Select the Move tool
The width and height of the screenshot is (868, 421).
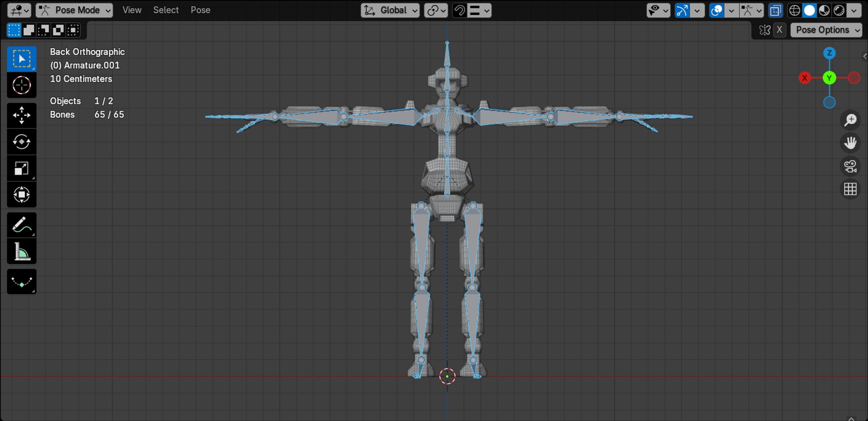coord(21,115)
